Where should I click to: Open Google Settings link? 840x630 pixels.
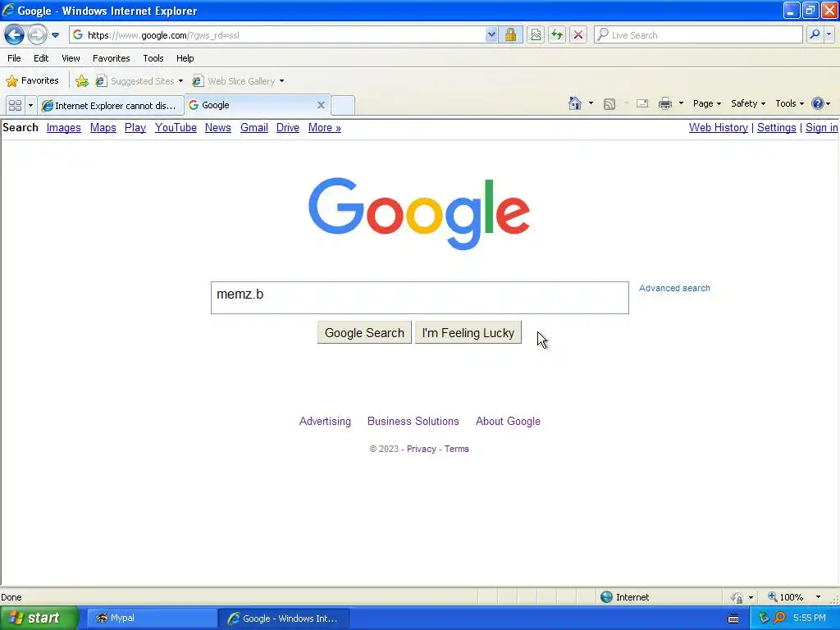click(x=776, y=127)
